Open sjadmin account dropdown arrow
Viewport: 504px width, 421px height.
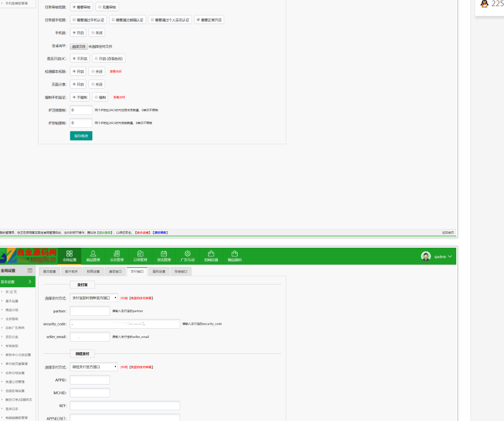click(x=450, y=256)
